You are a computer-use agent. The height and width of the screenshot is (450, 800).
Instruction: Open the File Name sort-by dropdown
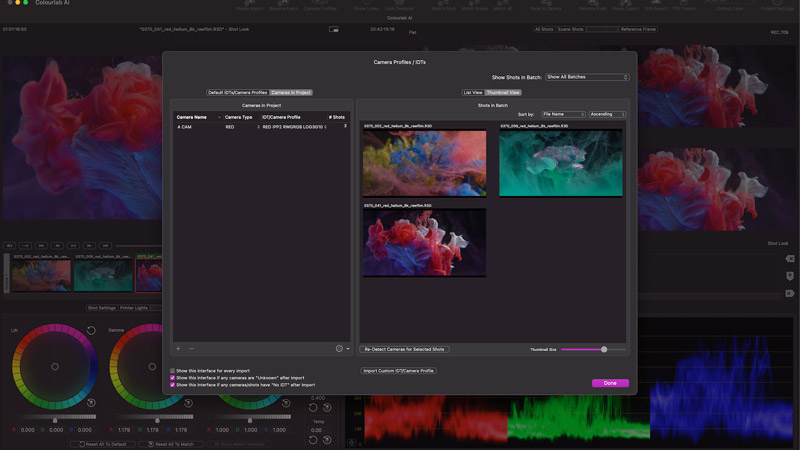(x=563, y=114)
